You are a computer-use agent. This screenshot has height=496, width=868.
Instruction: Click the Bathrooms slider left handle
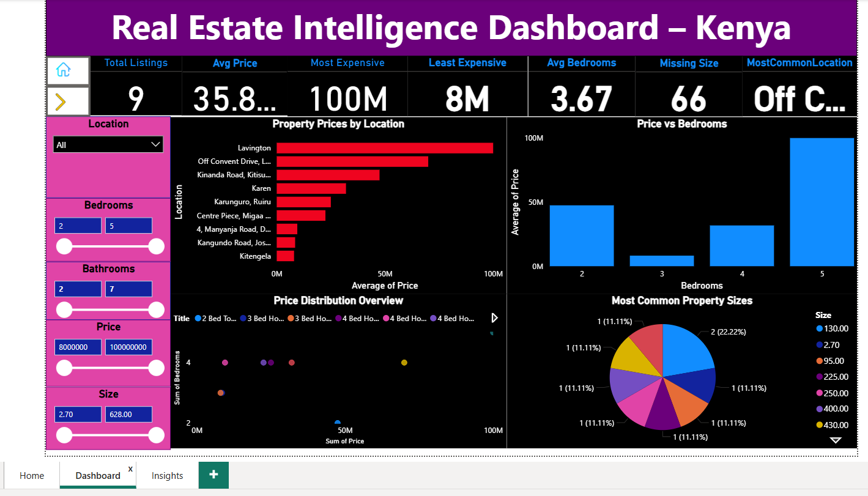(x=64, y=309)
